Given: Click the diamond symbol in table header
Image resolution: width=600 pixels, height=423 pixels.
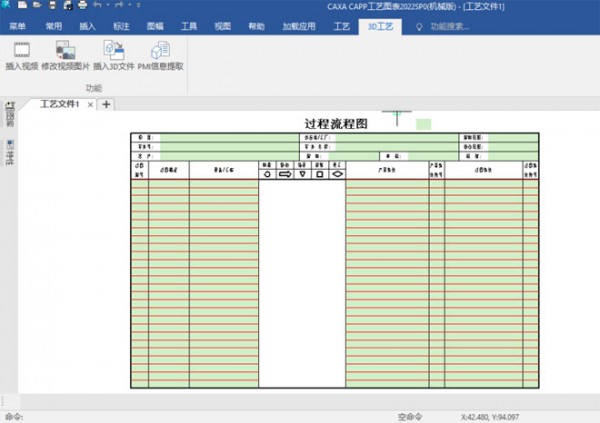Looking at the screenshot, I should pyautogui.click(x=337, y=174).
